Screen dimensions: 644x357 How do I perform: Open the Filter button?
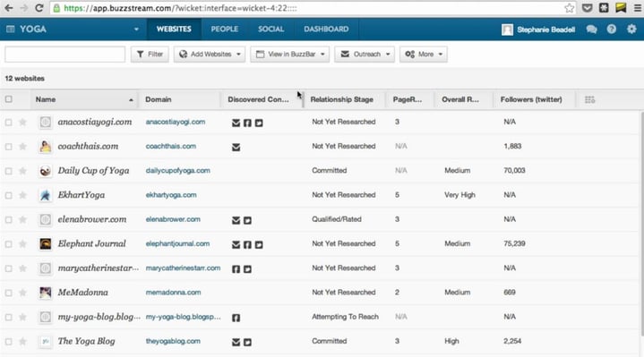(x=150, y=55)
